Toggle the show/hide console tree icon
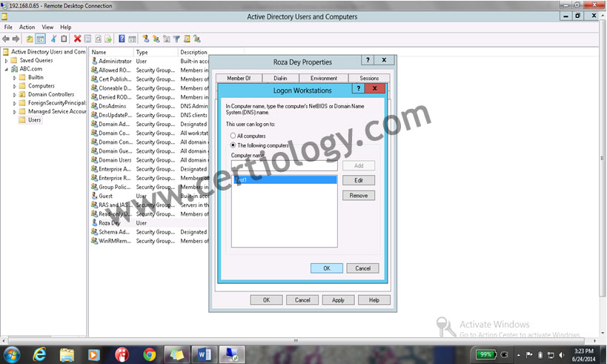 (x=40, y=39)
